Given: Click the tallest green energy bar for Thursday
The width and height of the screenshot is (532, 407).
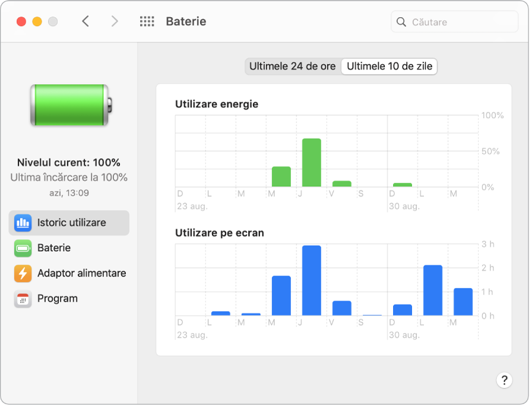Looking at the screenshot, I should click(312, 163).
